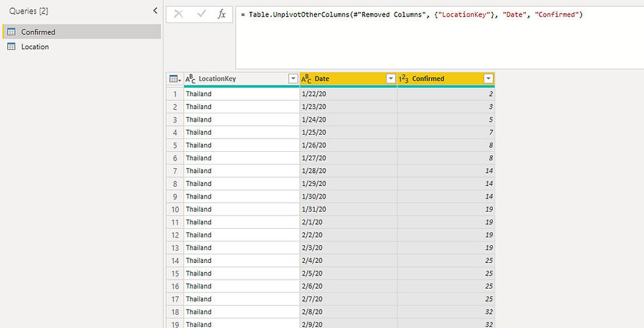Select the LocationKey column header
Image resolution: width=644 pixels, height=328 pixels.
242,79
